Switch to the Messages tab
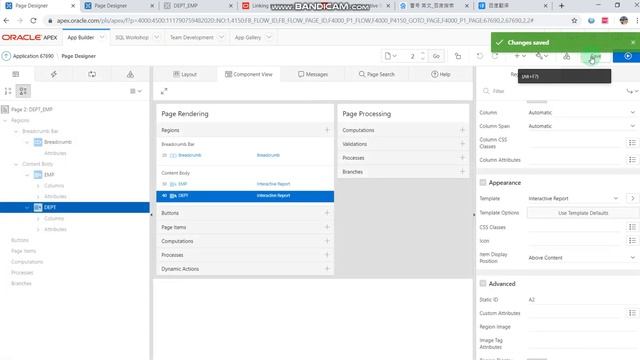The image size is (640, 360). (313, 74)
